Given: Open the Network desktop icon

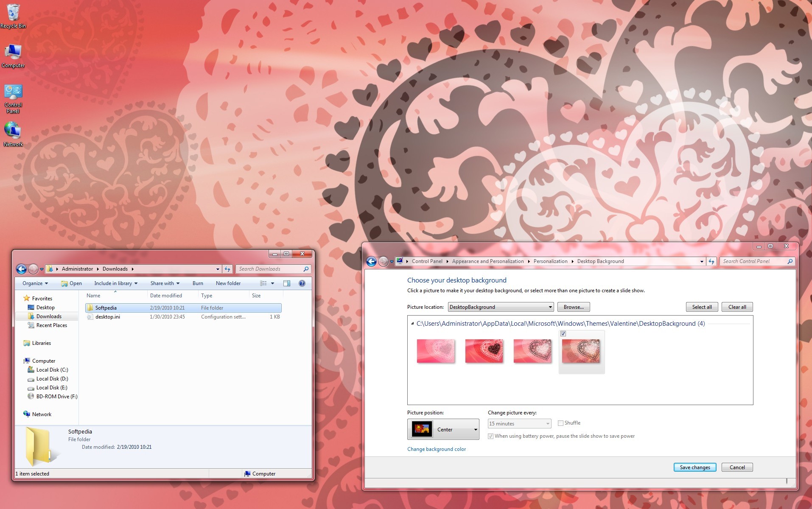Looking at the screenshot, I should coord(13,134).
